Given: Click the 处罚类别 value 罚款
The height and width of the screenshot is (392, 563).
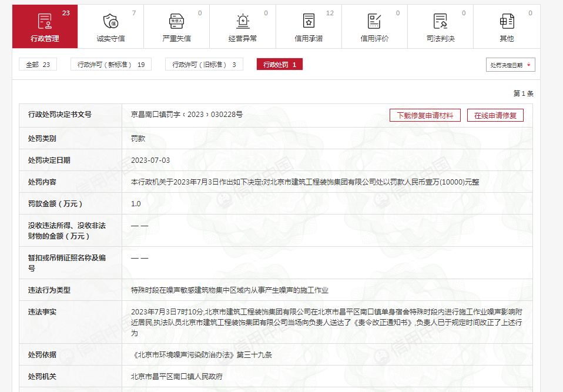Looking at the screenshot, I should pos(138,139).
